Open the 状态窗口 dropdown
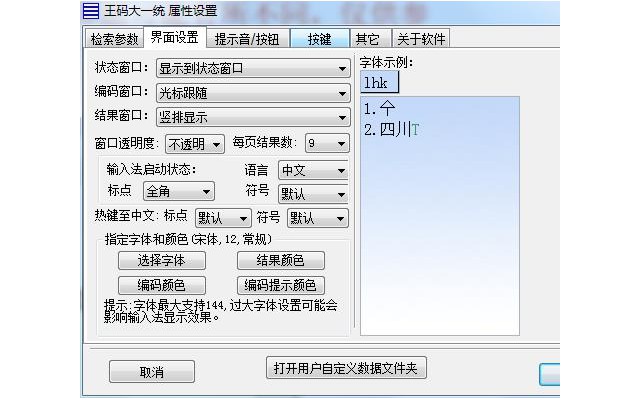The image size is (640, 400). pyautogui.click(x=253, y=68)
